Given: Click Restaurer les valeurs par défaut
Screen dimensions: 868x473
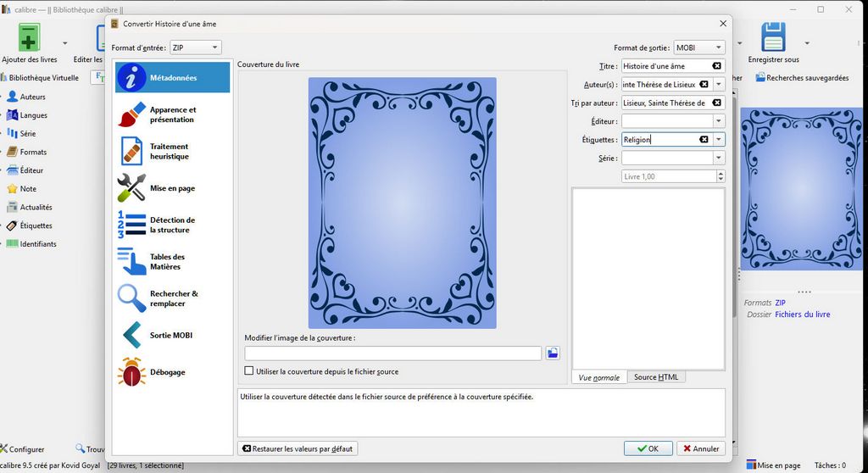Looking at the screenshot, I should [298, 448].
